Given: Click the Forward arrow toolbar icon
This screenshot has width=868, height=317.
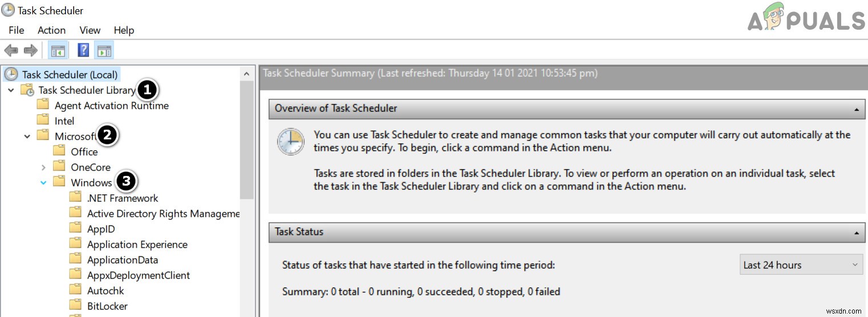Looking at the screenshot, I should coord(30,50).
